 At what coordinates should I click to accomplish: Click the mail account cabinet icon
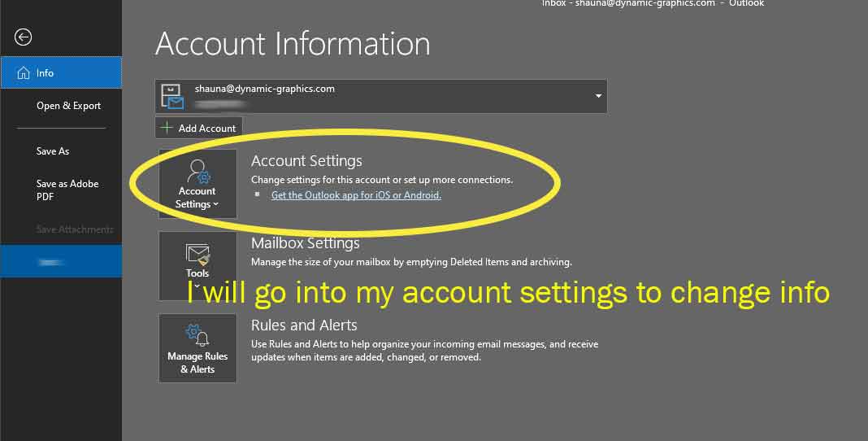(172, 96)
